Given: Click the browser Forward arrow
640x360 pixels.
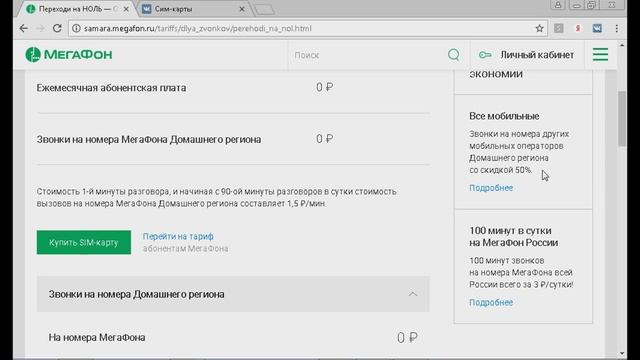Looking at the screenshot, I should pyautogui.click(x=40, y=28).
